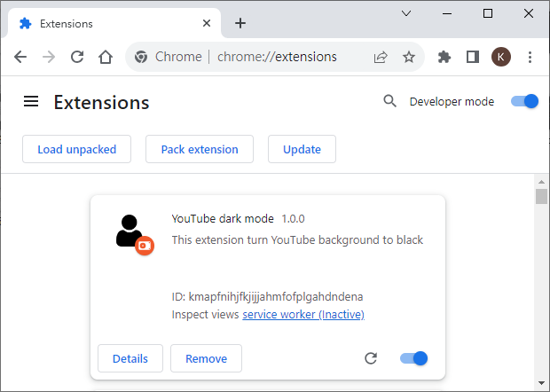The width and height of the screenshot is (550, 392).
Task: Open the Extensions hamburger main menu
Action: pos(31,102)
